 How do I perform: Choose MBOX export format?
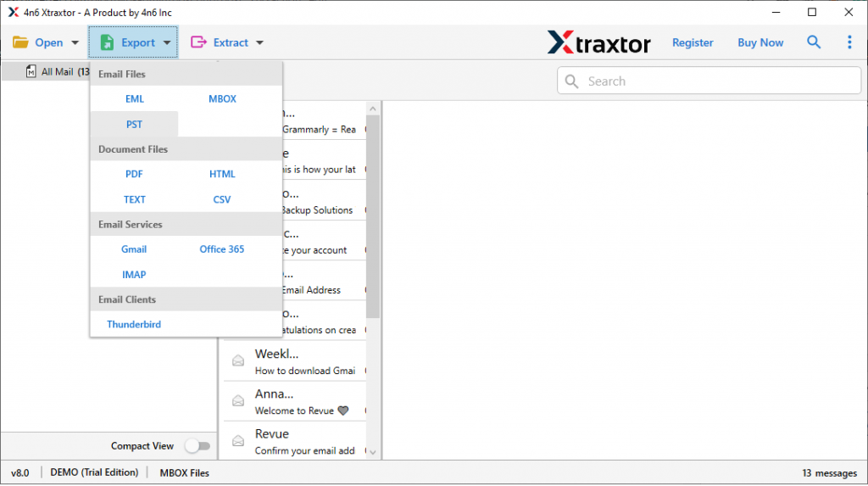coord(223,98)
